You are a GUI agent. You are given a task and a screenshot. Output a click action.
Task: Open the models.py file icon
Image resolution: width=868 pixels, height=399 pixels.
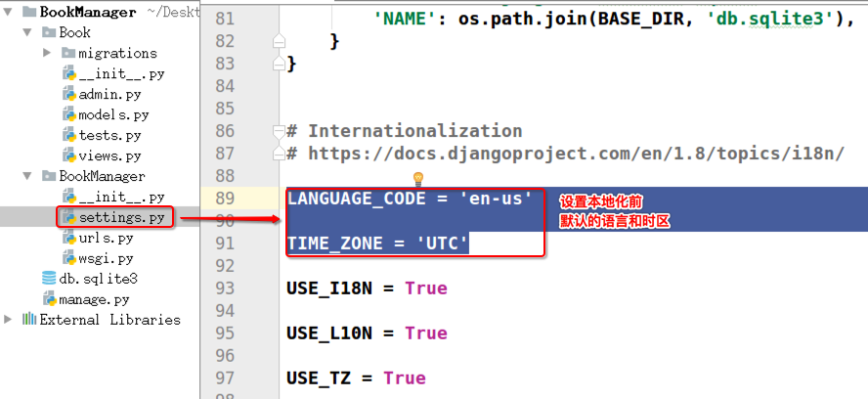pos(68,114)
